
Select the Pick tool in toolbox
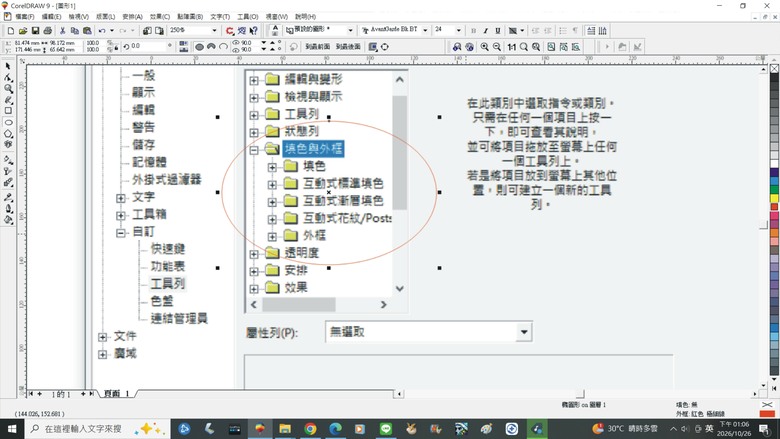[8, 66]
